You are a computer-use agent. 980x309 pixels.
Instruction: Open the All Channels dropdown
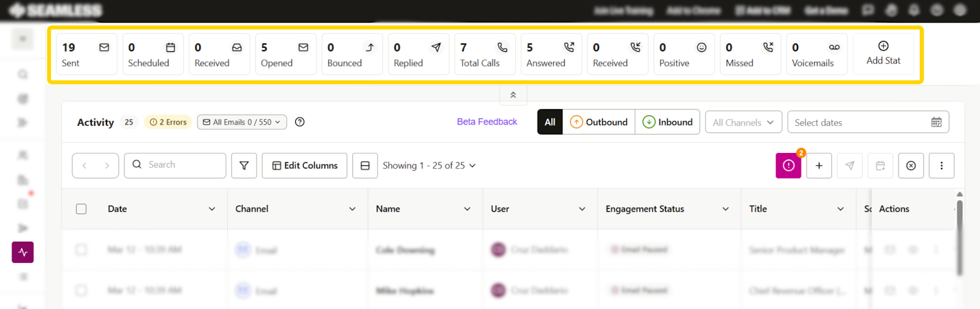coord(744,122)
